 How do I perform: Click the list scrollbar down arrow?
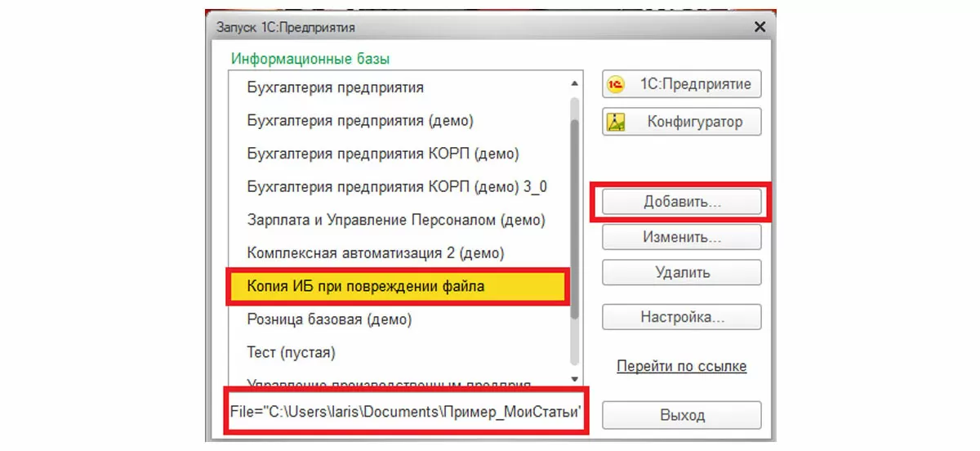[575, 379]
